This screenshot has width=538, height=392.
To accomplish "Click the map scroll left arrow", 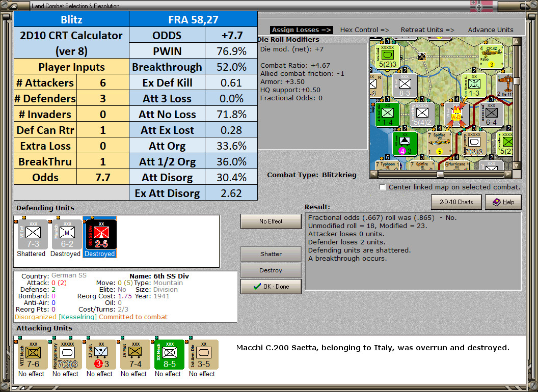I will tap(373, 174).
